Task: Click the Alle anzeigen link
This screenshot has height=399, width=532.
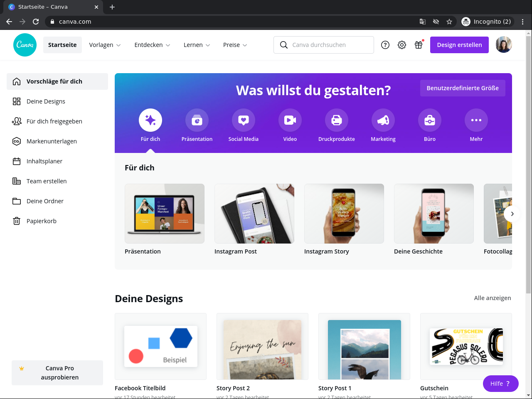Action: tap(493, 298)
